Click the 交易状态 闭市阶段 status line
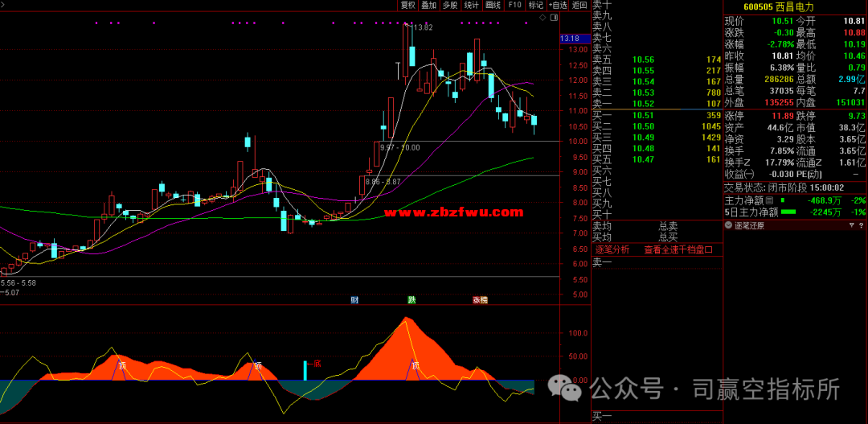Screen dimensions: 868x424 pos(784,188)
